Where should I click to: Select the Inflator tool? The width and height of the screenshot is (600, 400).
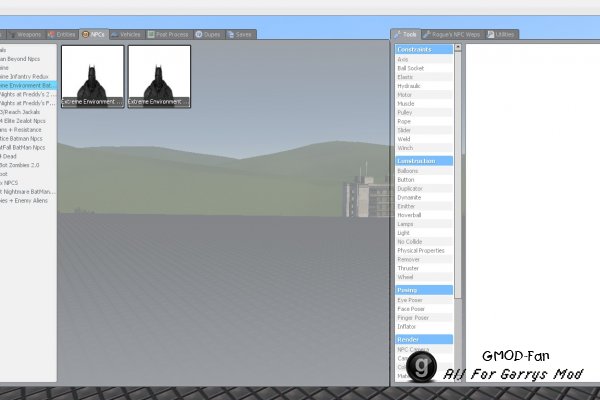tap(424, 327)
